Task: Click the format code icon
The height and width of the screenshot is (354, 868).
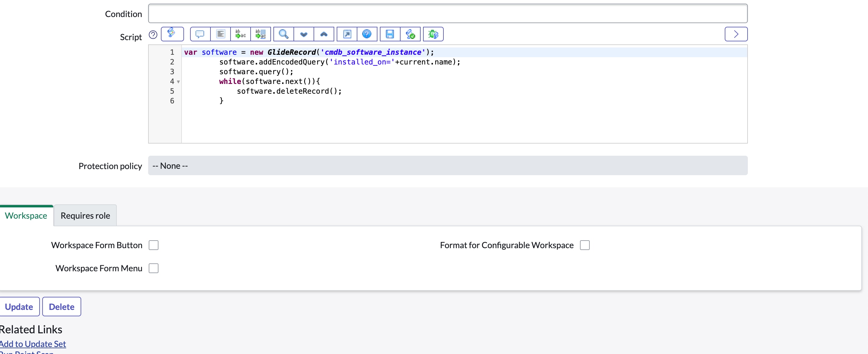Action: pyautogui.click(x=220, y=34)
